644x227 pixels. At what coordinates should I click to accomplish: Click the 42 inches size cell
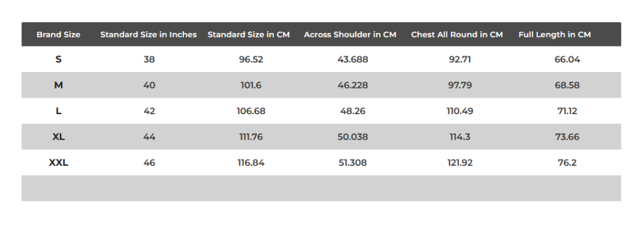click(149, 111)
